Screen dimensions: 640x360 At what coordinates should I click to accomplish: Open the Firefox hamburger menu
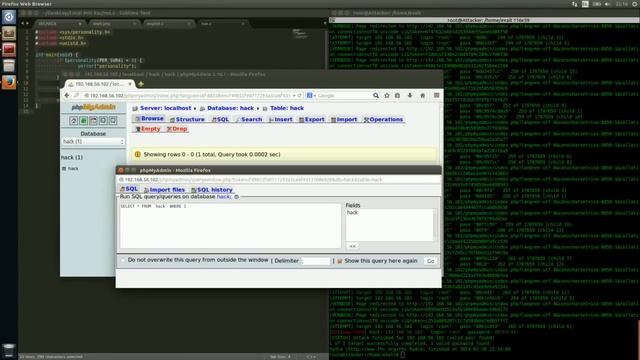point(436,95)
